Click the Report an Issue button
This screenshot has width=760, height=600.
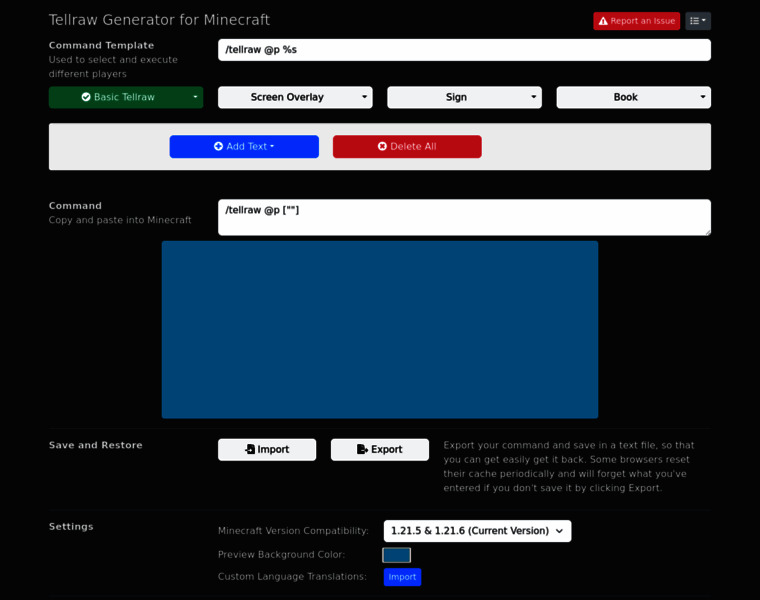pyautogui.click(x=636, y=21)
